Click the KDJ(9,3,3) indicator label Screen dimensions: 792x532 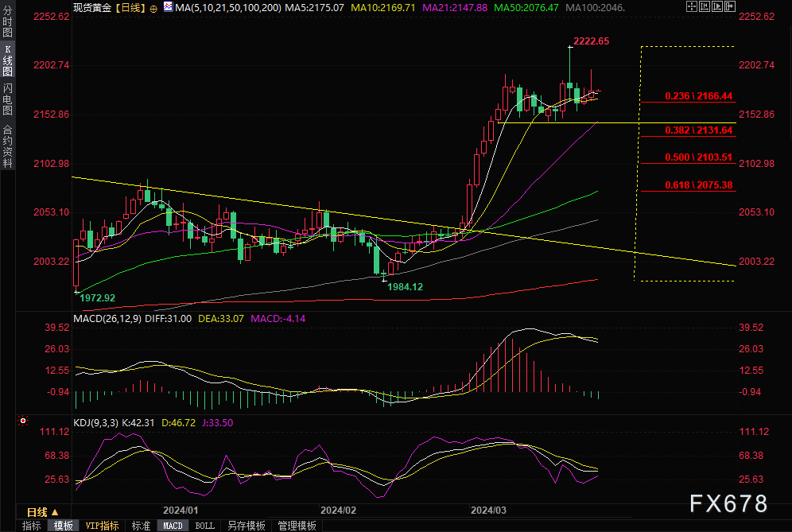pyautogui.click(x=95, y=423)
